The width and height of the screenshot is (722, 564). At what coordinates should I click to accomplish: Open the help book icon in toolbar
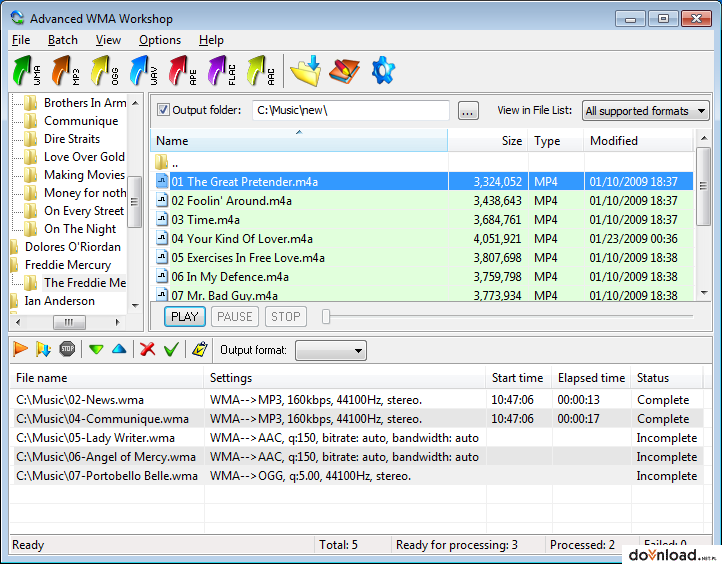point(344,71)
